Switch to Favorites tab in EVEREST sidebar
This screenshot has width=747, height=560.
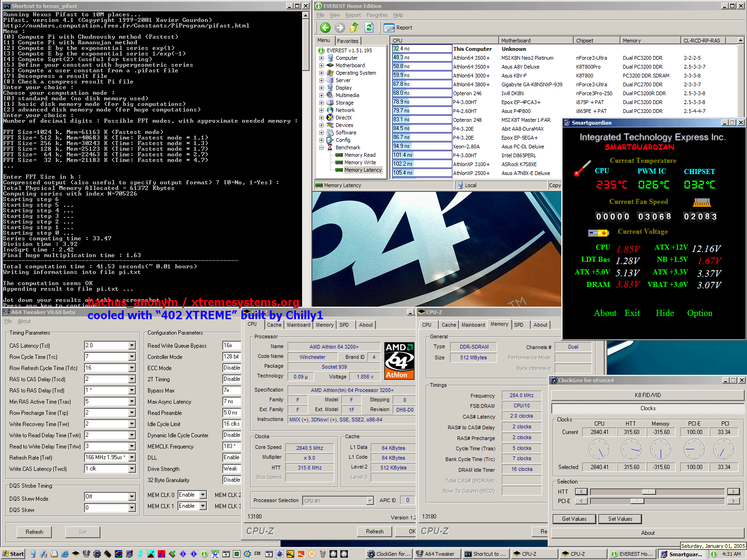348,41
